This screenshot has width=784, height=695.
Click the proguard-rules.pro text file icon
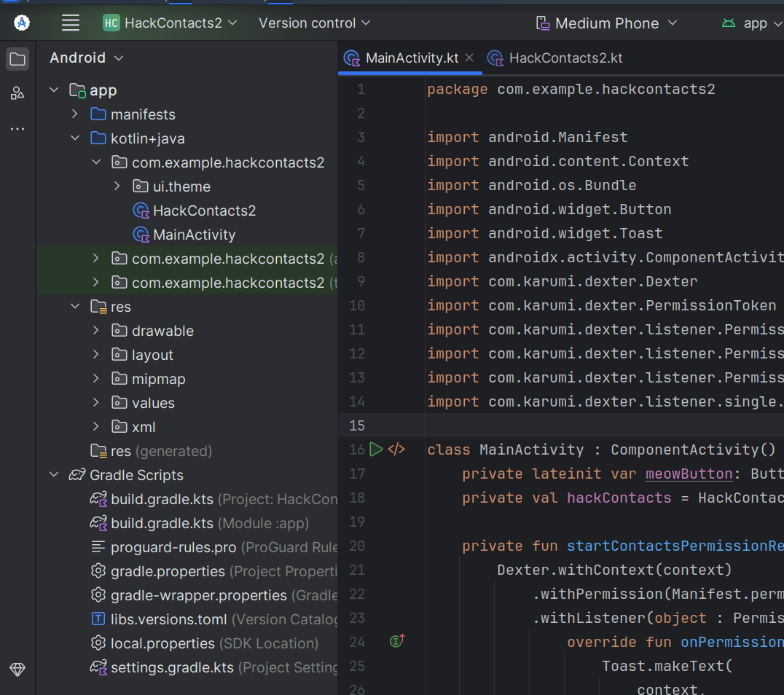[x=98, y=547]
